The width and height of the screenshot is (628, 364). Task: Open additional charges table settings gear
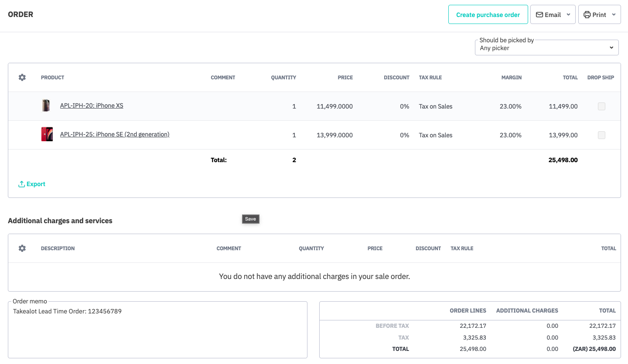point(22,248)
